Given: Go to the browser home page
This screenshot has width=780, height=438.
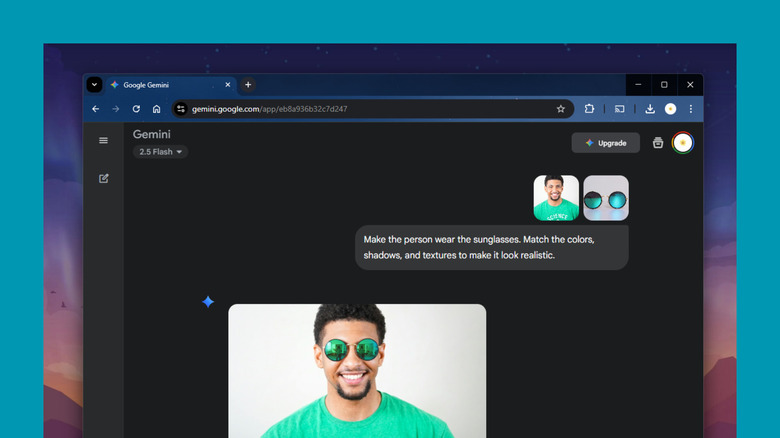Looking at the screenshot, I should click(156, 109).
